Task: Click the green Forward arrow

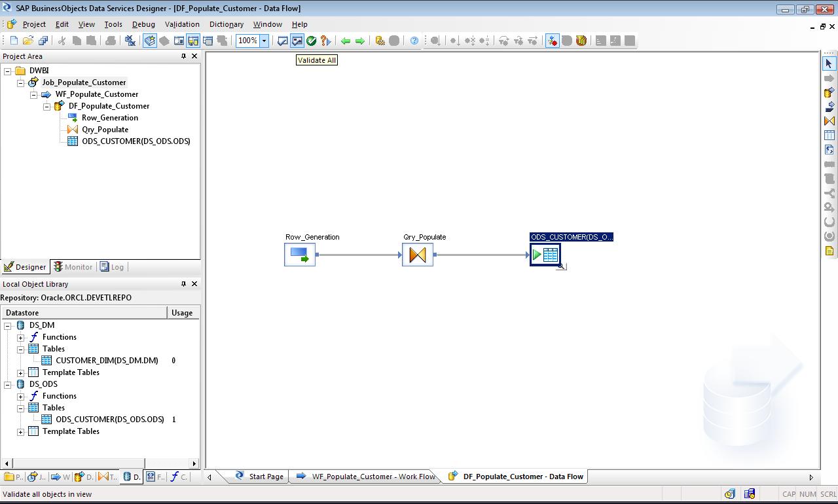Action: point(360,41)
